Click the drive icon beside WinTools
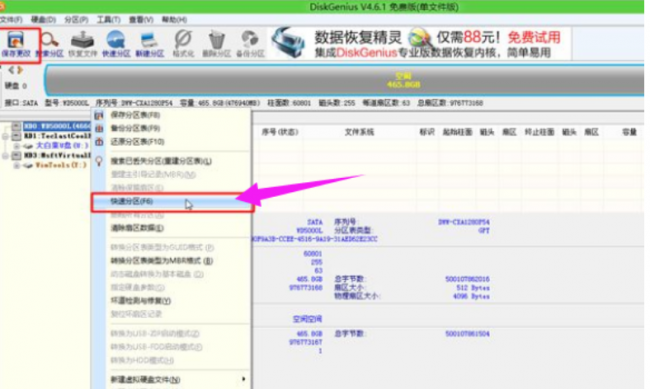Screen dimensions: 650x389 28,165
